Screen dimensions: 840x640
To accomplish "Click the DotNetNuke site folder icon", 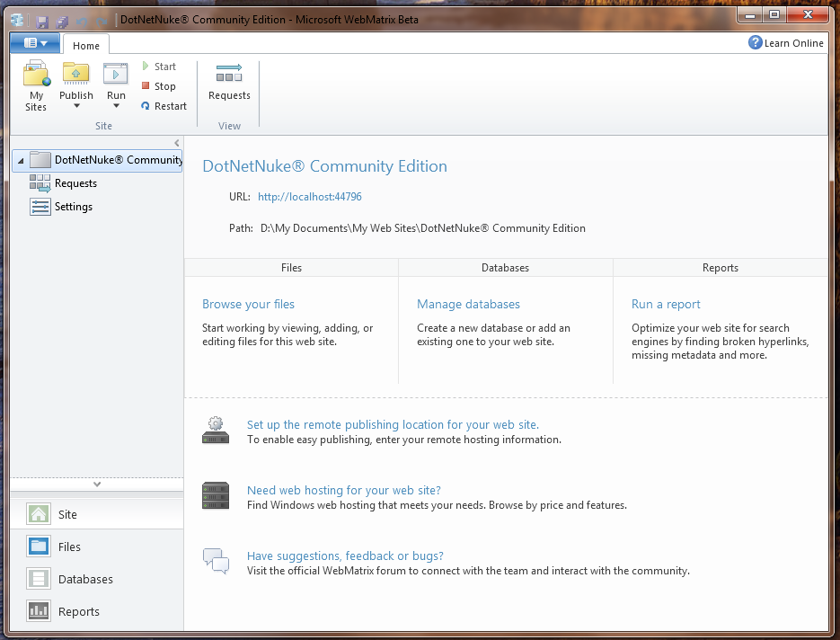I will point(40,160).
